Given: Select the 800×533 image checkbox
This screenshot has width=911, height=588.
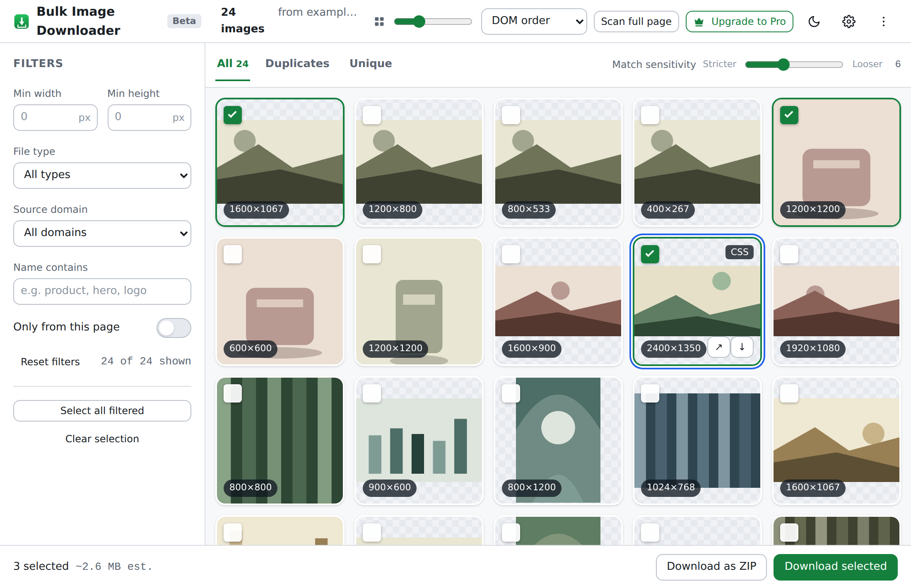Looking at the screenshot, I should click(511, 115).
